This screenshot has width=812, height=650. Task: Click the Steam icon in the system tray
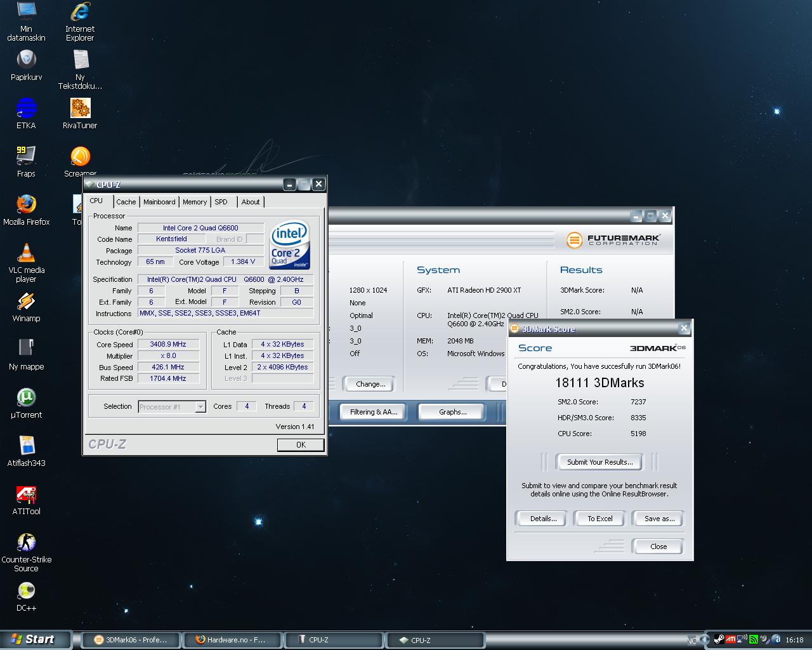(719, 640)
